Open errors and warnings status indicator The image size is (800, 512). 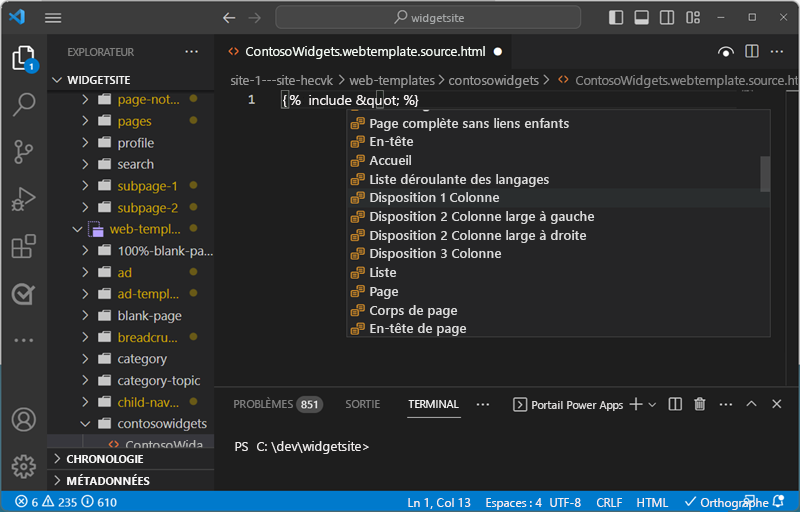pyautogui.click(x=66, y=502)
